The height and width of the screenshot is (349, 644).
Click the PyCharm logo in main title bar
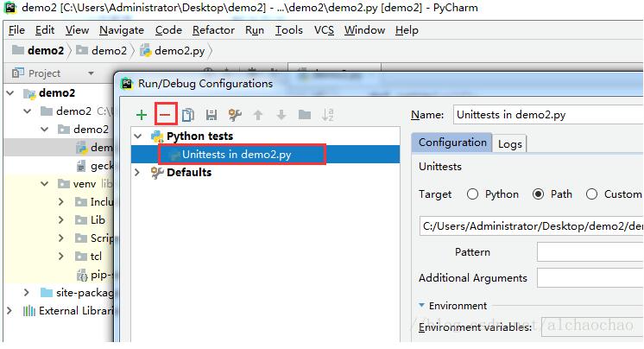9,7
